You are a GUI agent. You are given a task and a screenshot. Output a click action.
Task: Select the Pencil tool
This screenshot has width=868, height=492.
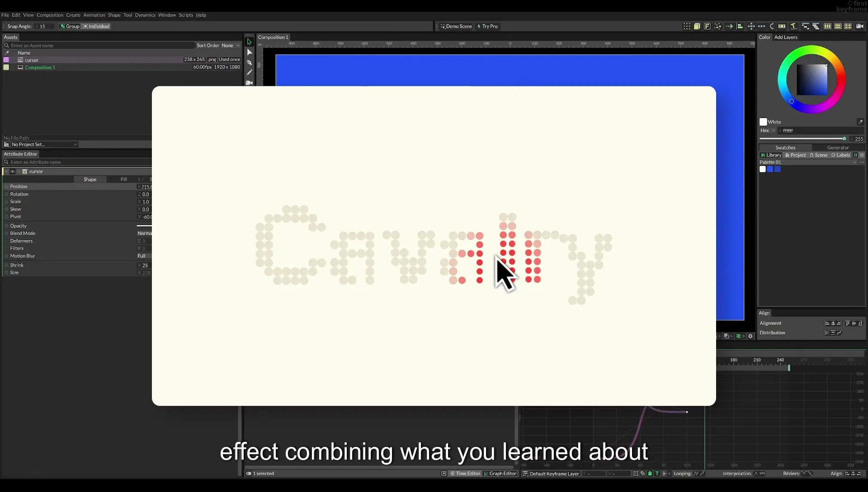(249, 72)
